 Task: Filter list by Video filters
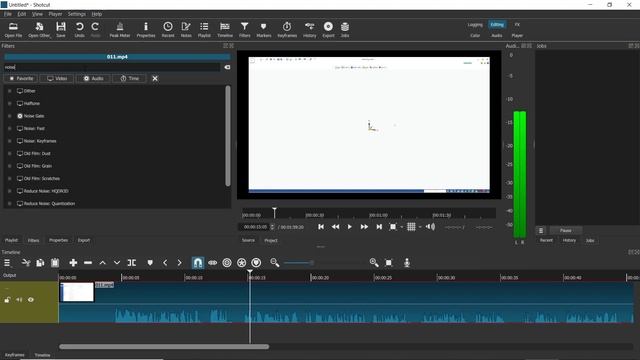pyautogui.click(x=57, y=78)
